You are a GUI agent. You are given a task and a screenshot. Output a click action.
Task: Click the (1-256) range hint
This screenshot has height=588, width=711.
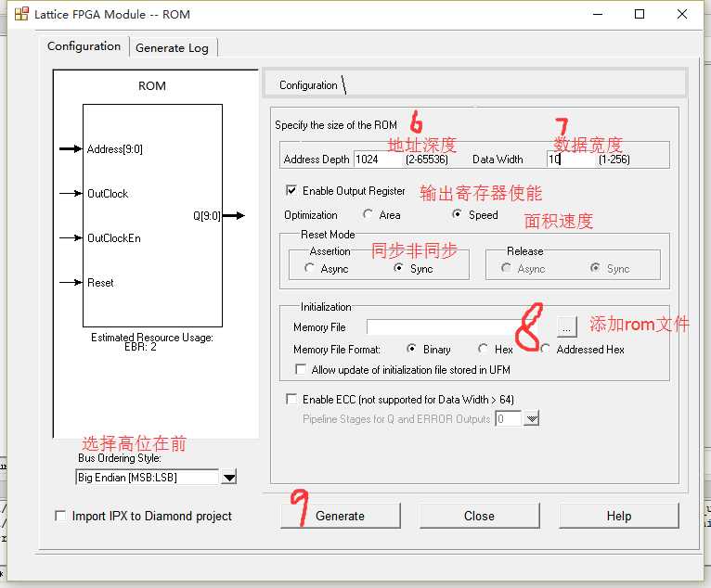[x=614, y=160]
